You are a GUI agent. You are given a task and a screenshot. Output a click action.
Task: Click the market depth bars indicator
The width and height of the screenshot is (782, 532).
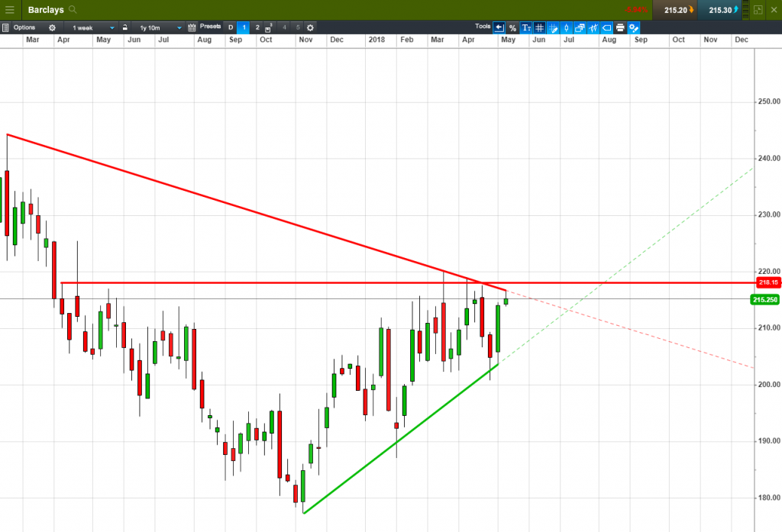tap(745, 9)
